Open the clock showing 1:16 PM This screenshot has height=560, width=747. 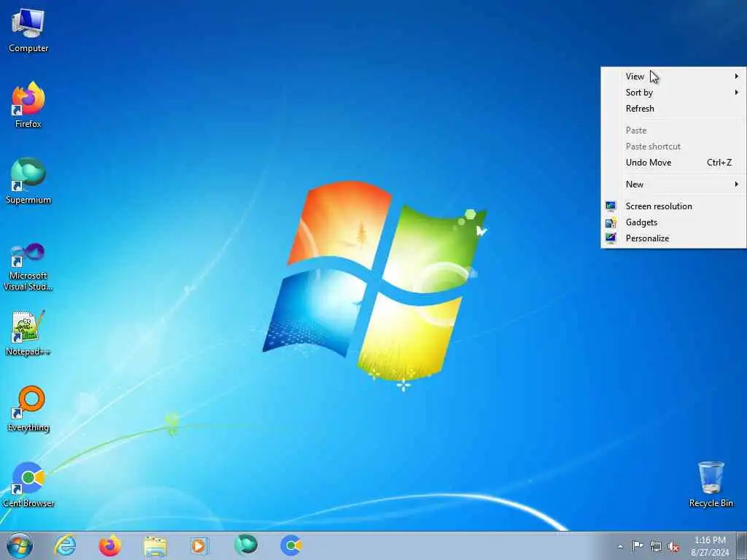tap(710, 545)
